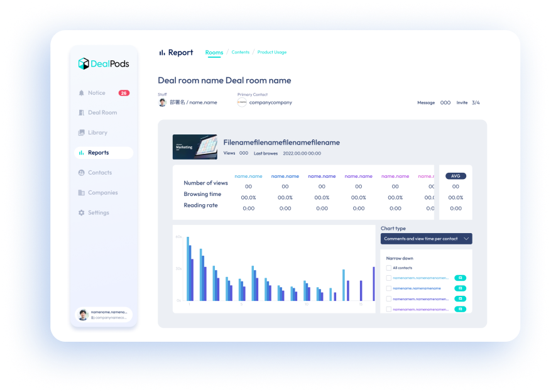Click the companycompany primary contact link
Image resolution: width=551 pixels, height=392 pixels.
[270, 102]
